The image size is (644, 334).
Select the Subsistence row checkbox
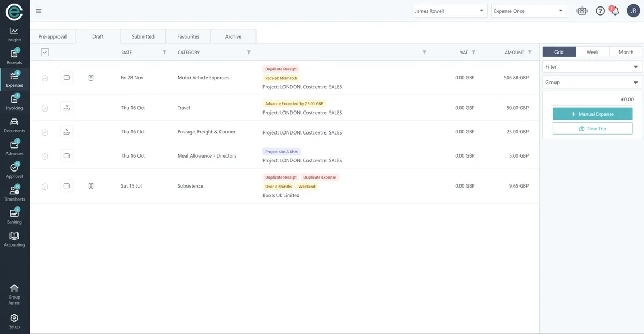coord(45,187)
